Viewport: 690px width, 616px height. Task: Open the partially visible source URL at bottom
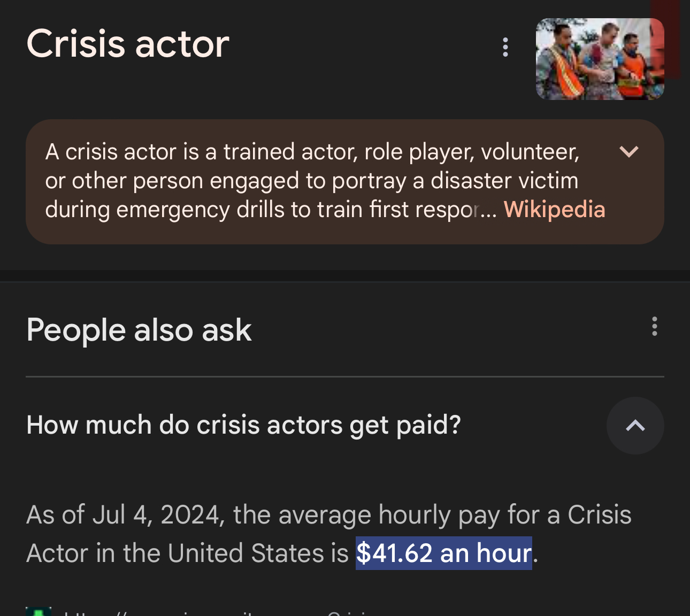[214, 612]
